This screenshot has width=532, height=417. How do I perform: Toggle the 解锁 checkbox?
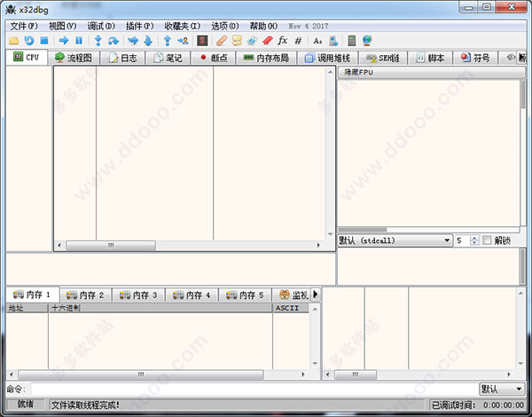pos(487,240)
